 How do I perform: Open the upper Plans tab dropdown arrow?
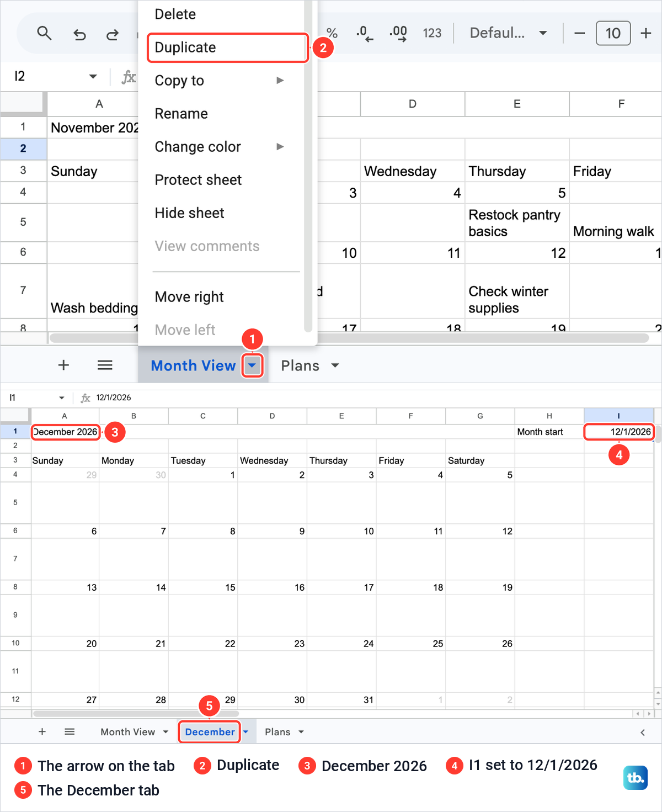[335, 365]
